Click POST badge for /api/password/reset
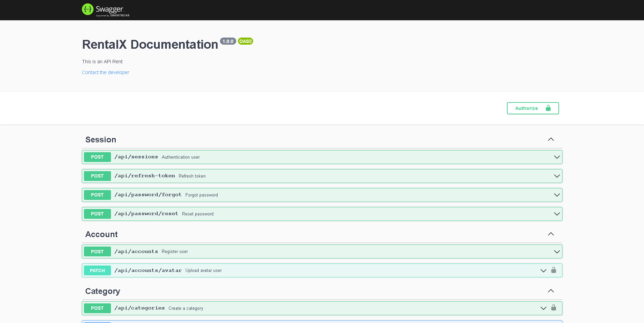 tap(97, 214)
